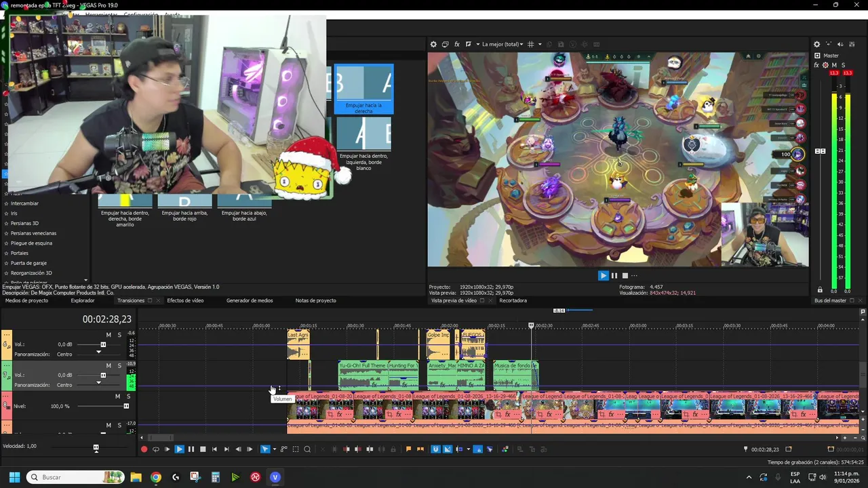Screen dimensions: 868x488
Task: Mute the Master bus
Action: click(x=834, y=65)
